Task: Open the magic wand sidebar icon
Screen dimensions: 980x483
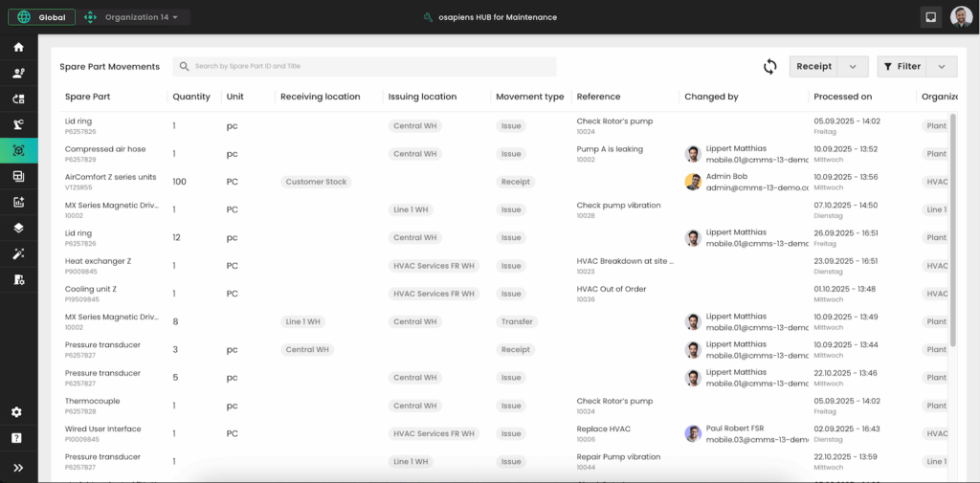Action: click(x=19, y=253)
